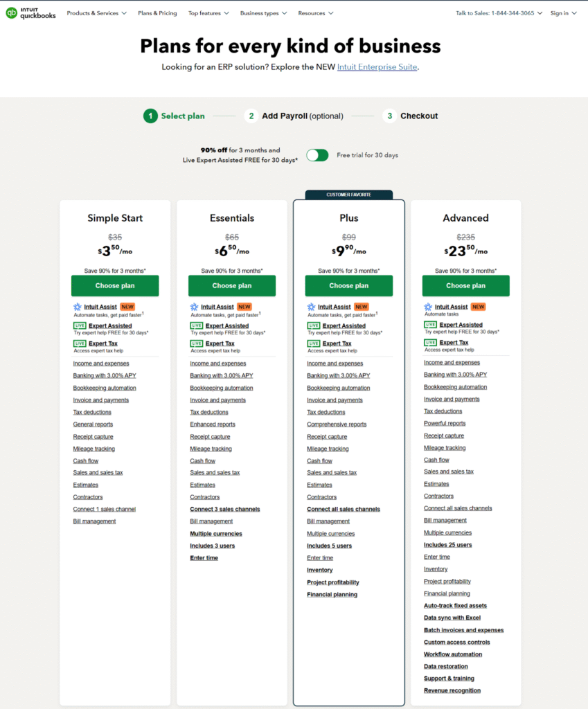Open the Intuit Enterprise Suite link
Screen dimensions: 588x709
tap(375, 66)
